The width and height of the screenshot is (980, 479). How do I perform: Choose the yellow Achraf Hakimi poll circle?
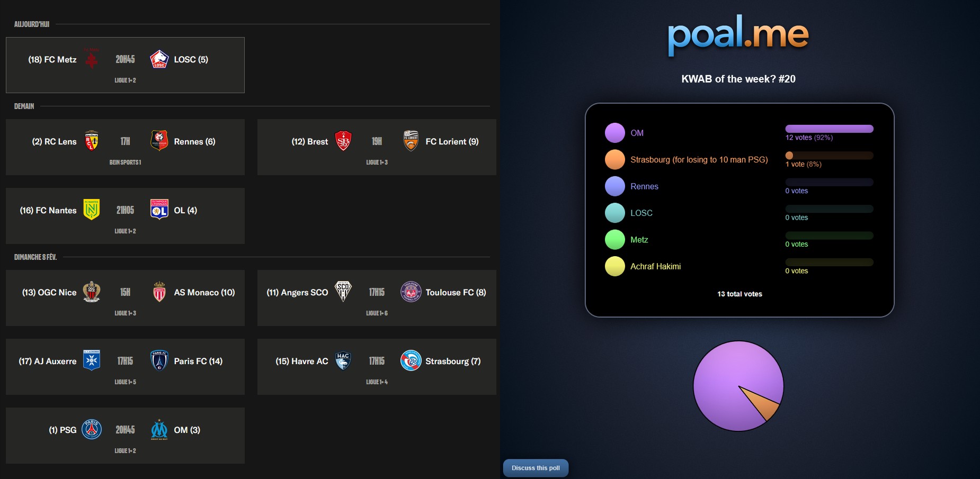[615, 266]
